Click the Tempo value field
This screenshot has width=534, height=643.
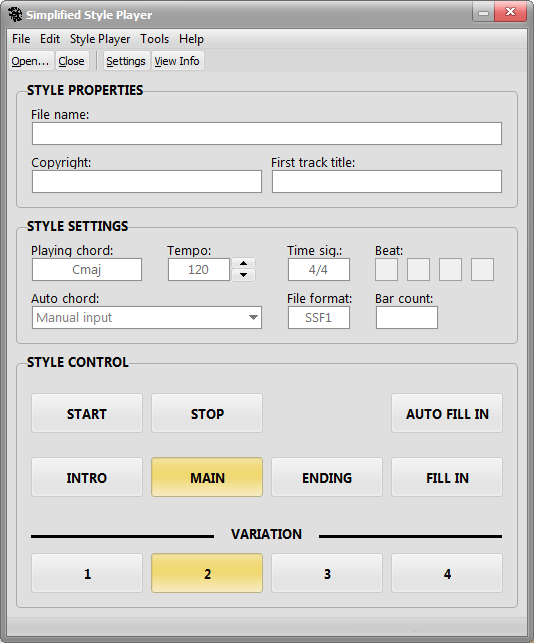pos(199,269)
